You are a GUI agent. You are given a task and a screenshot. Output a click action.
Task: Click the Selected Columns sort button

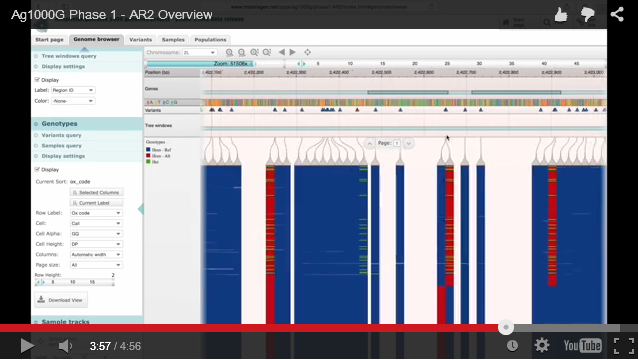tap(97, 192)
